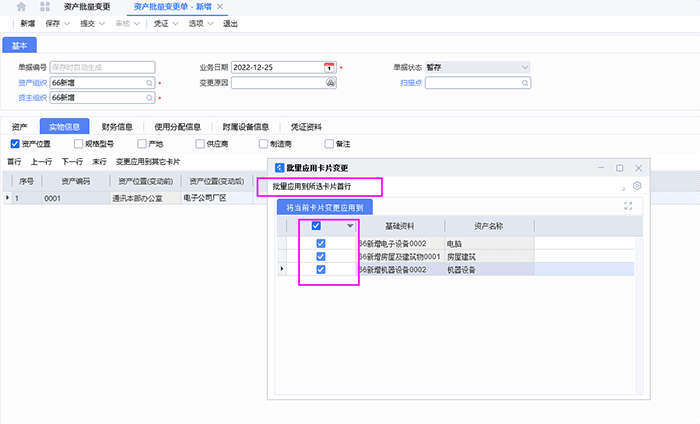The height and width of the screenshot is (424, 700).
Task: Toggle the select-all checkbox in dialog header
Action: [316, 226]
